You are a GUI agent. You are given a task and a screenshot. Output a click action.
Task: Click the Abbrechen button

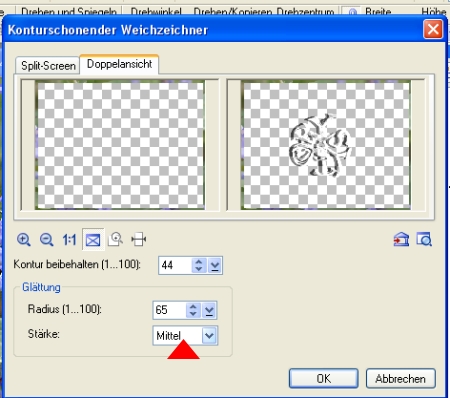(x=401, y=379)
